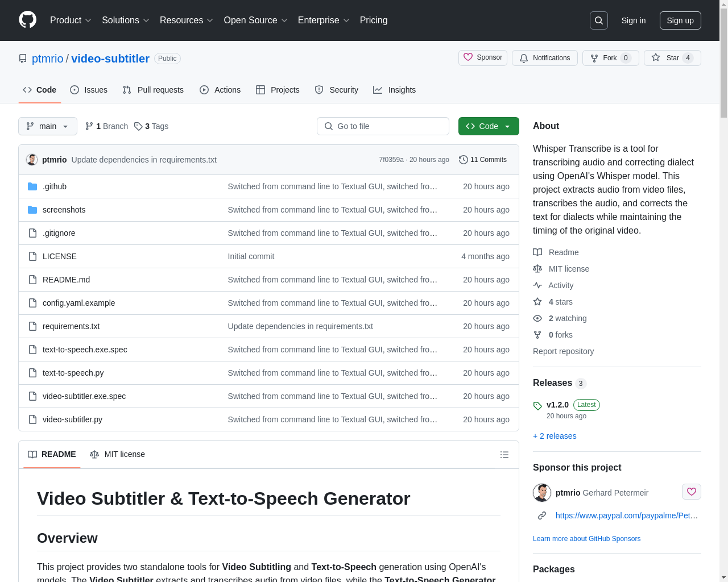The image size is (728, 582).
Task: Open Learn more about GitHub Sponsors link
Action: click(x=586, y=539)
